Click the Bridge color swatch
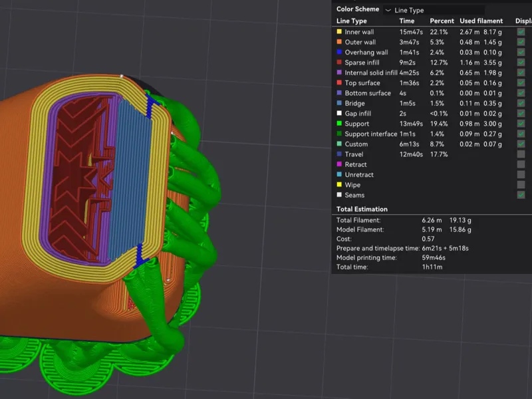Screen dimensions: 532x399 (x=339, y=103)
